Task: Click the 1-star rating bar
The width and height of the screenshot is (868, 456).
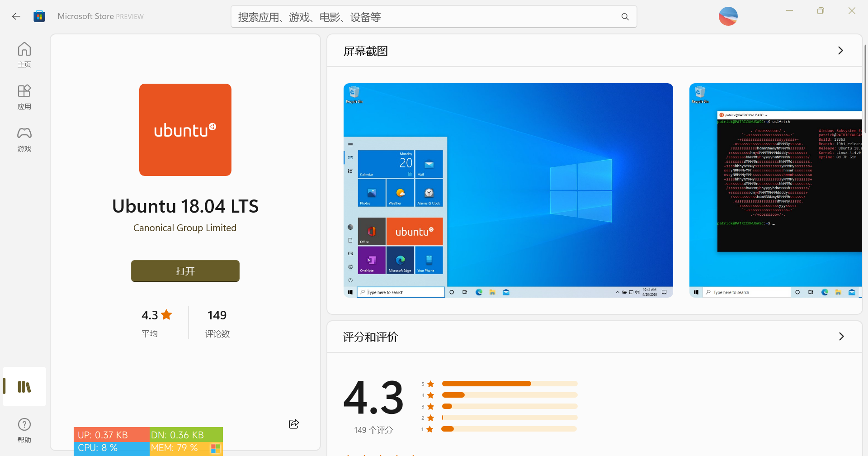Action: [x=510, y=429]
